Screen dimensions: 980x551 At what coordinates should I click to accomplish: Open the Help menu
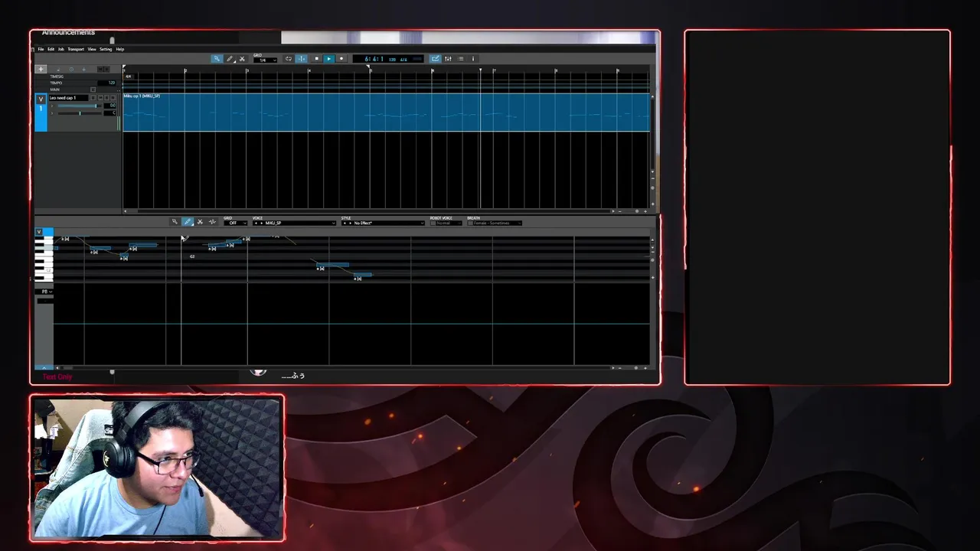click(x=120, y=49)
